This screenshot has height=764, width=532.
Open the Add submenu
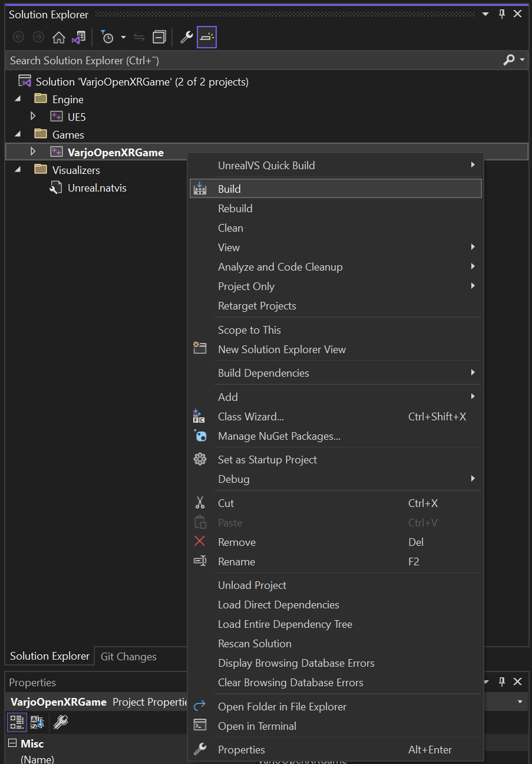(x=335, y=397)
